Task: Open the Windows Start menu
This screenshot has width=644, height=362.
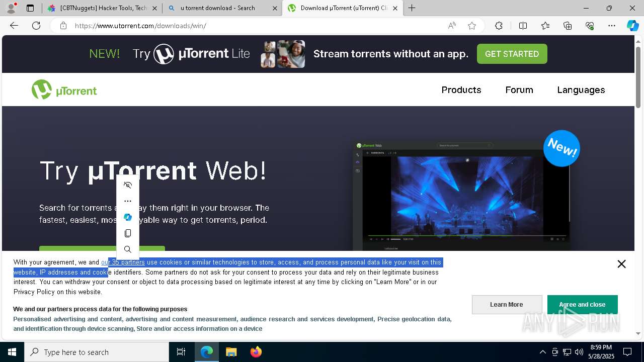Action: (x=12, y=352)
